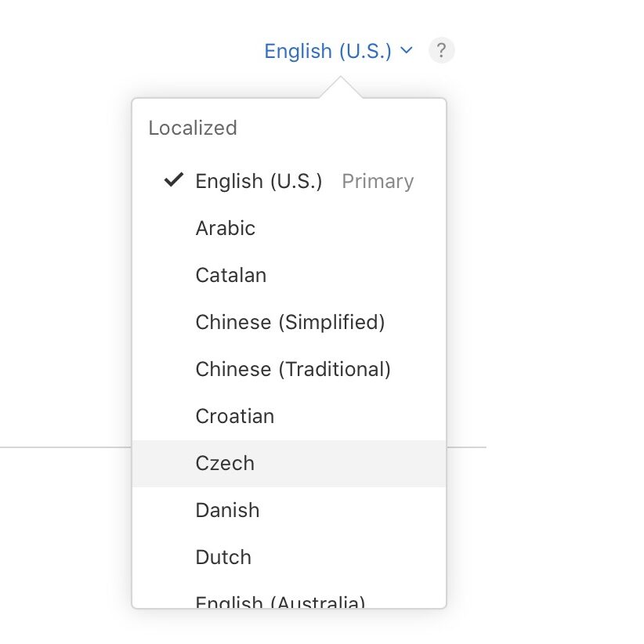Click the chevron beside English (U.S.) header
The width and height of the screenshot is (644, 644).
(x=406, y=51)
